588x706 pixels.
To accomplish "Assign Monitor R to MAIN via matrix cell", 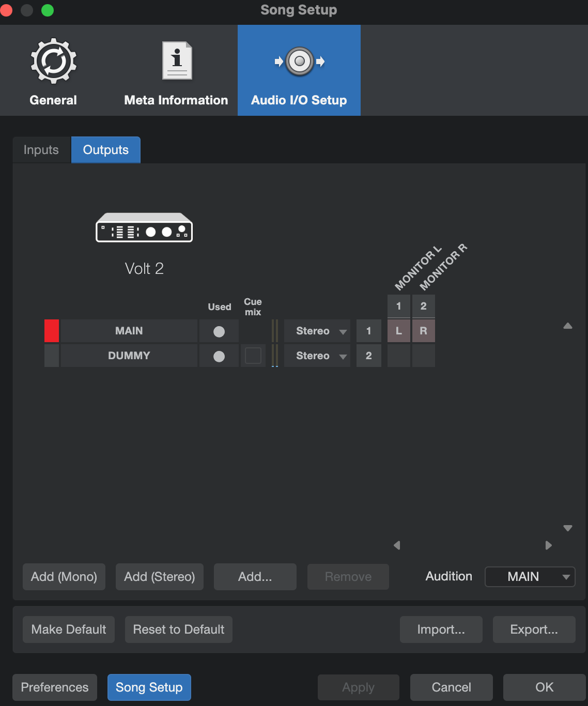I will tap(423, 331).
